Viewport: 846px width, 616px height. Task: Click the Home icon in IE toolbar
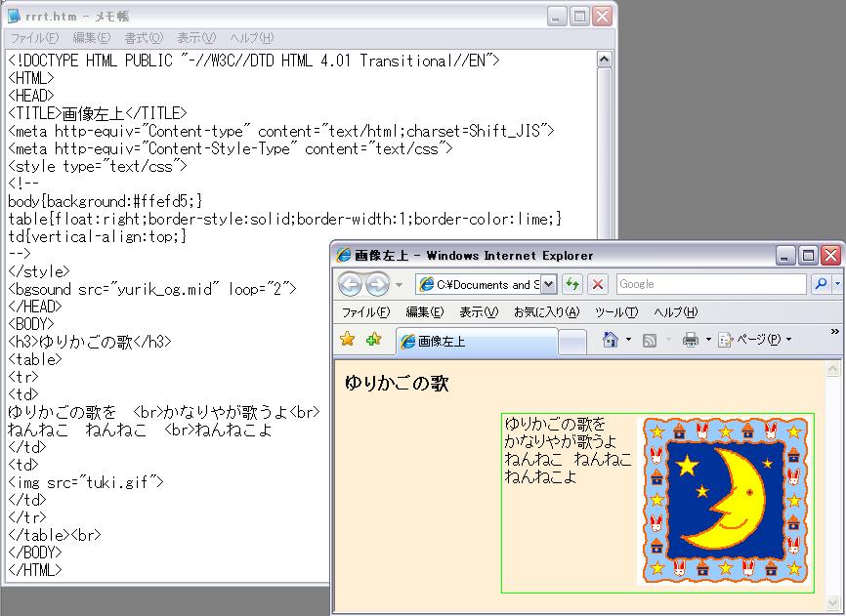pyautogui.click(x=611, y=339)
